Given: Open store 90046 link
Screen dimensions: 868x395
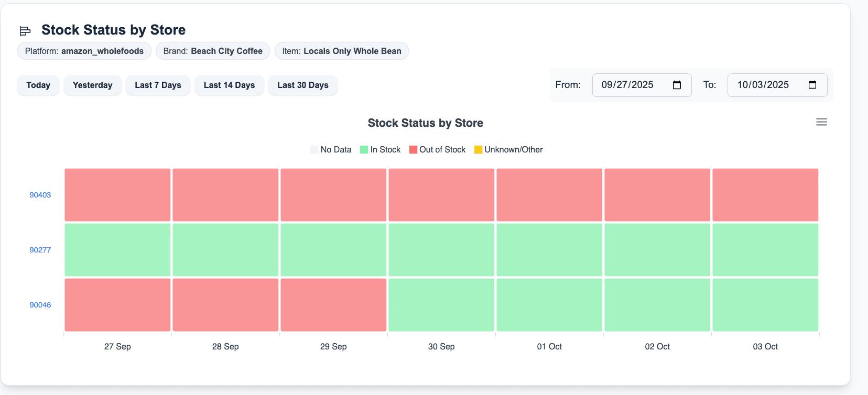Looking at the screenshot, I should (x=40, y=305).
